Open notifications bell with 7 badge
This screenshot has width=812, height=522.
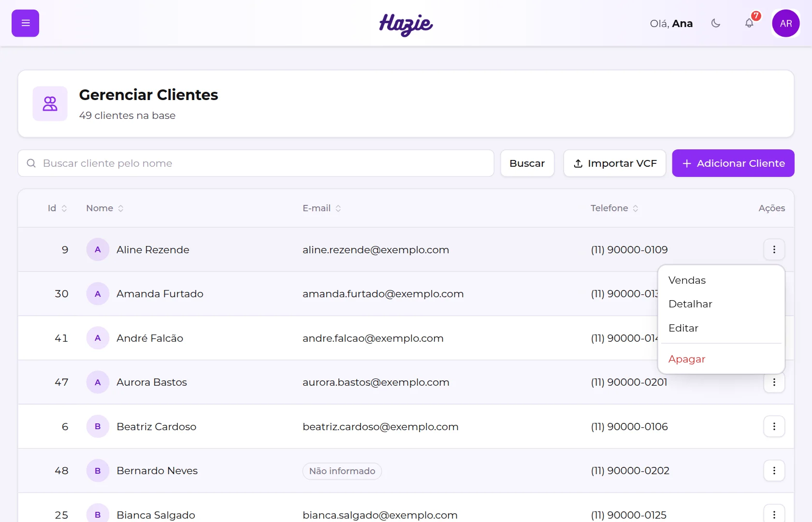749,23
